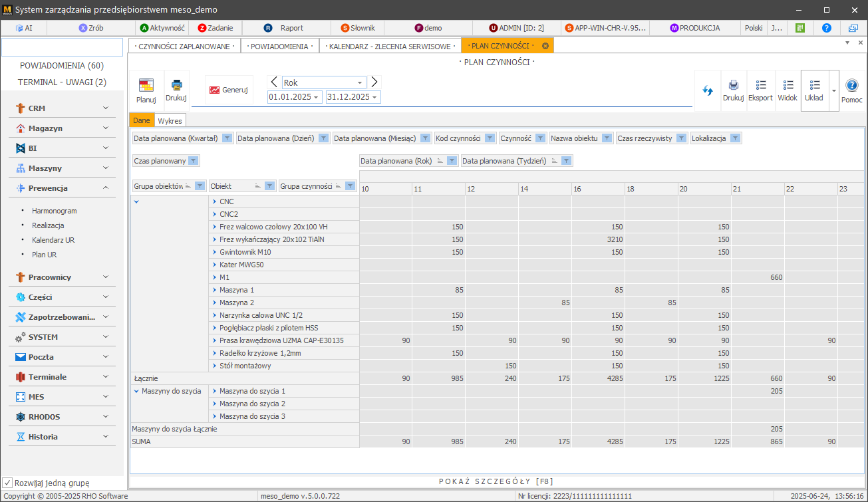
Task: Click the Generuj chart button
Action: coord(229,90)
